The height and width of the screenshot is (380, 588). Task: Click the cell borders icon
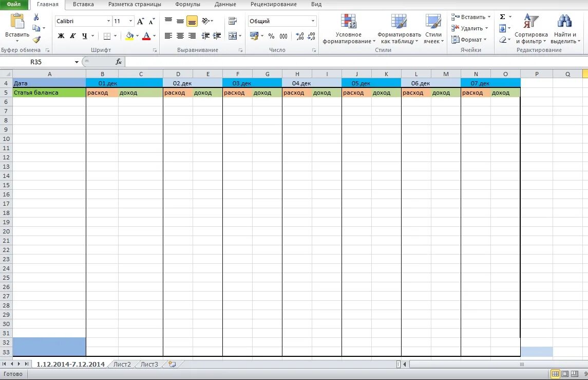pyautogui.click(x=107, y=36)
